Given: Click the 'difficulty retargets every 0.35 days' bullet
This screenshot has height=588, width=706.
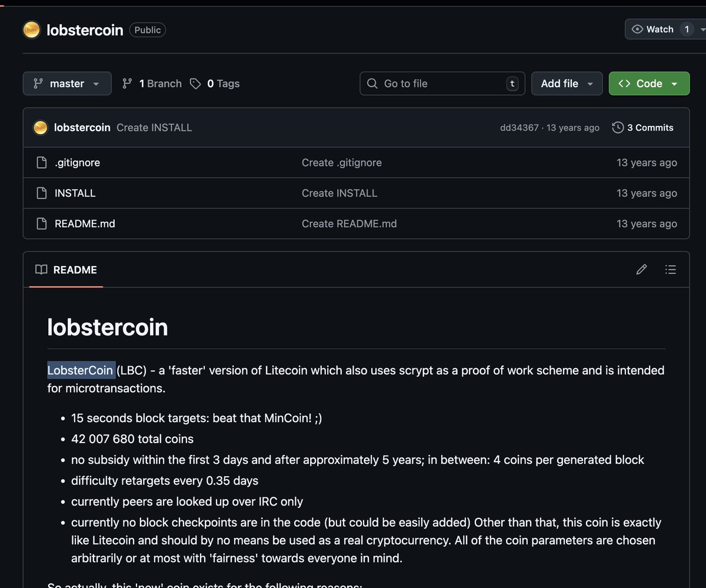Looking at the screenshot, I should pyautogui.click(x=165, y=481).
